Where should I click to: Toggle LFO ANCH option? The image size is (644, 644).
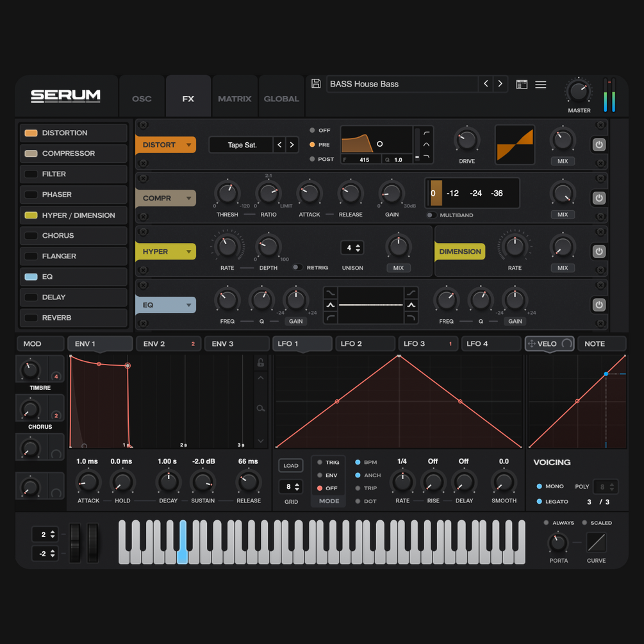click(x=368, y=475)
